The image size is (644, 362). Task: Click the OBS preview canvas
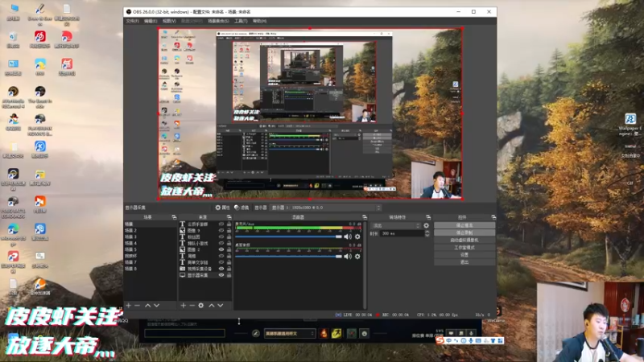(x=310, y=113)
